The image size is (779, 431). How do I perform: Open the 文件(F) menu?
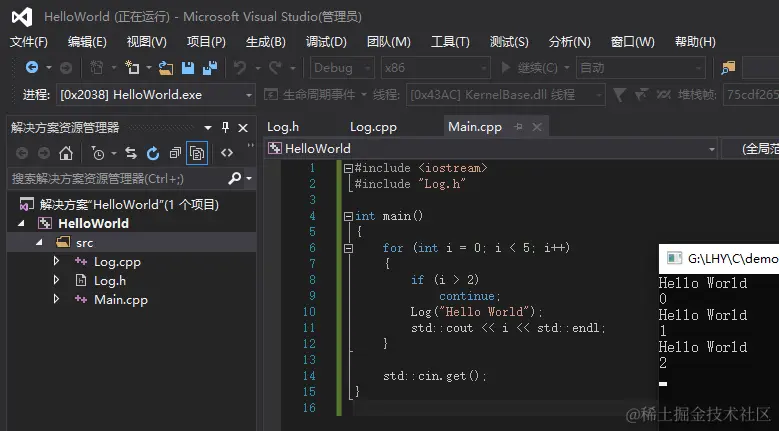(x=29, y=42)
